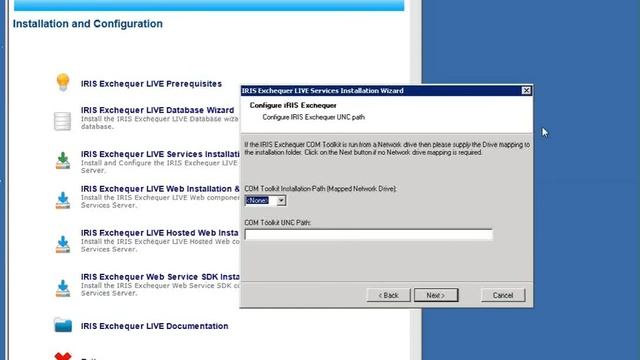Open IRIS Exchequer Web Service SDK link
Screen dimensions: 640x360
[160, 277]
